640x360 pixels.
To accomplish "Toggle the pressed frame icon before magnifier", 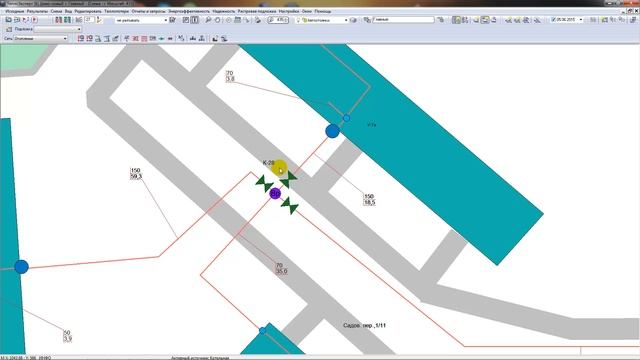I will tap(195, 20).
